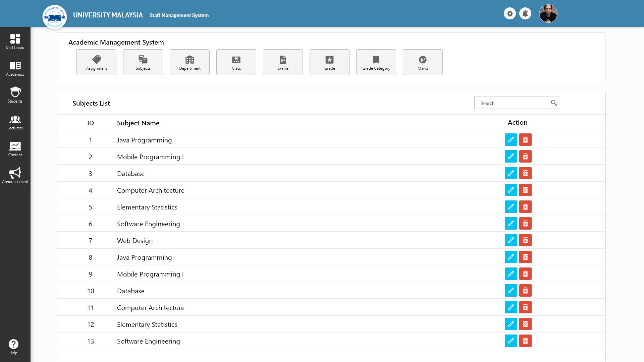Open the Subjects module tile
The image size is (644, 362).
(x=143, y=62)
